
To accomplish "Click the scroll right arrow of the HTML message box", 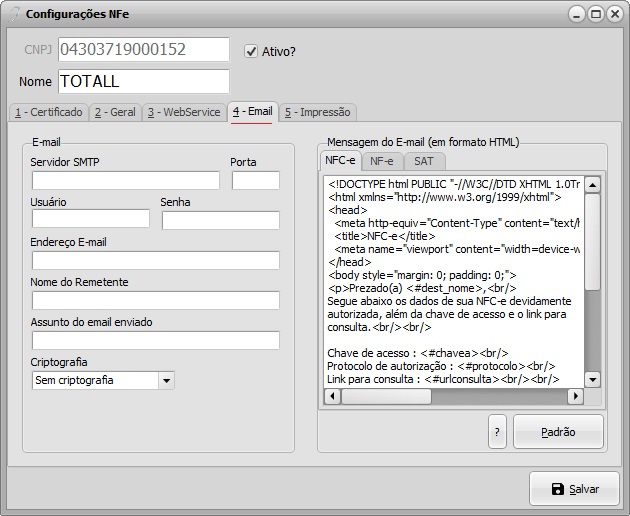I will pyautogui.click(x=576, y=396).
